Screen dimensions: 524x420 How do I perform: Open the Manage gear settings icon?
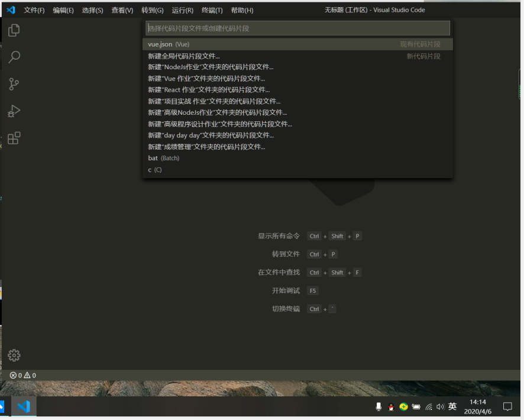[14, 355]
